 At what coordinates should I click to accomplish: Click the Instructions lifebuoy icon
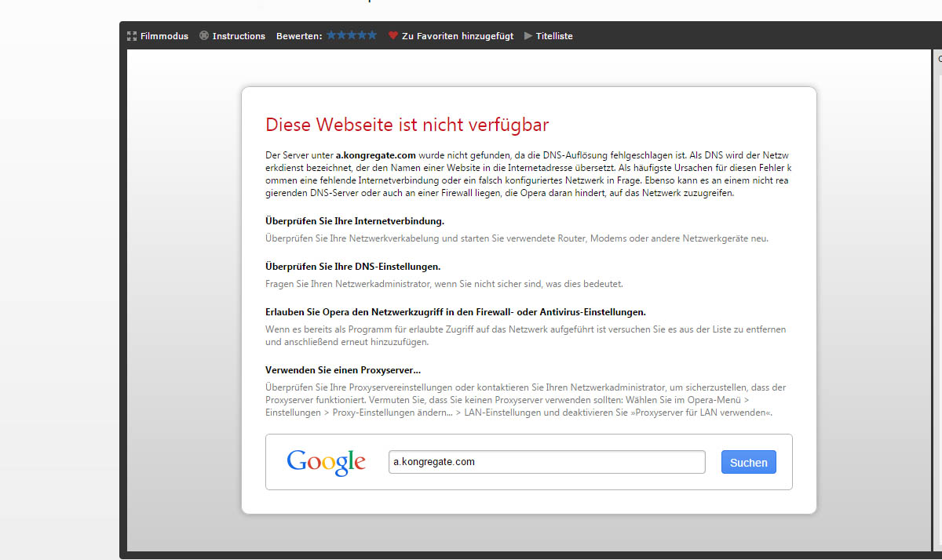(204, 36)
